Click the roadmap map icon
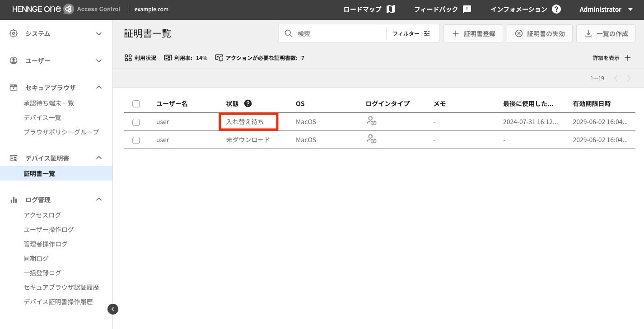 [391, 9]
